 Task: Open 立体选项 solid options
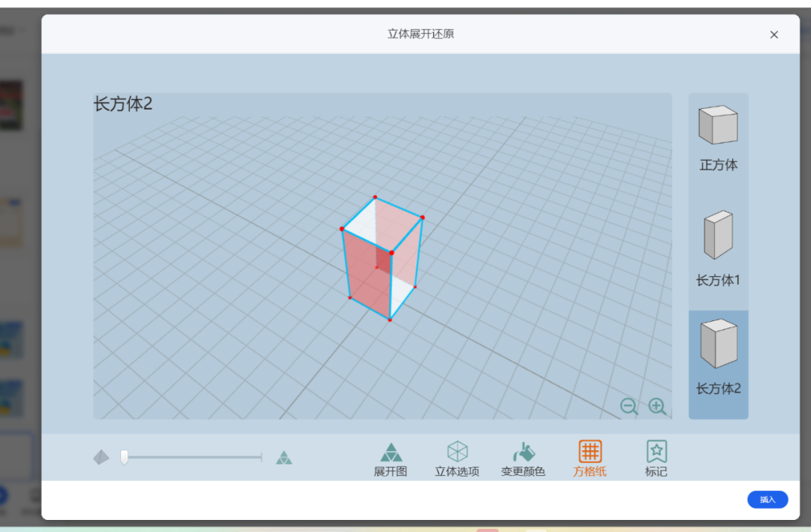tap(457, 458)
